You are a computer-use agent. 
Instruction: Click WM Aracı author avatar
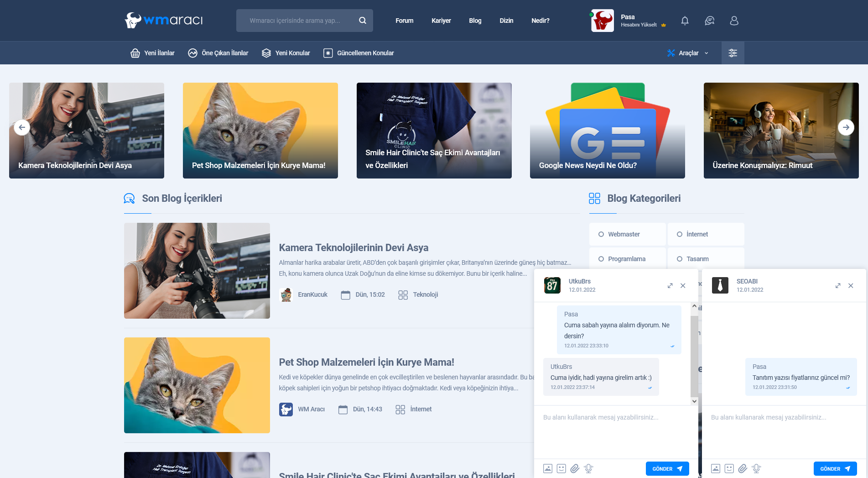[x=286, y=410]
